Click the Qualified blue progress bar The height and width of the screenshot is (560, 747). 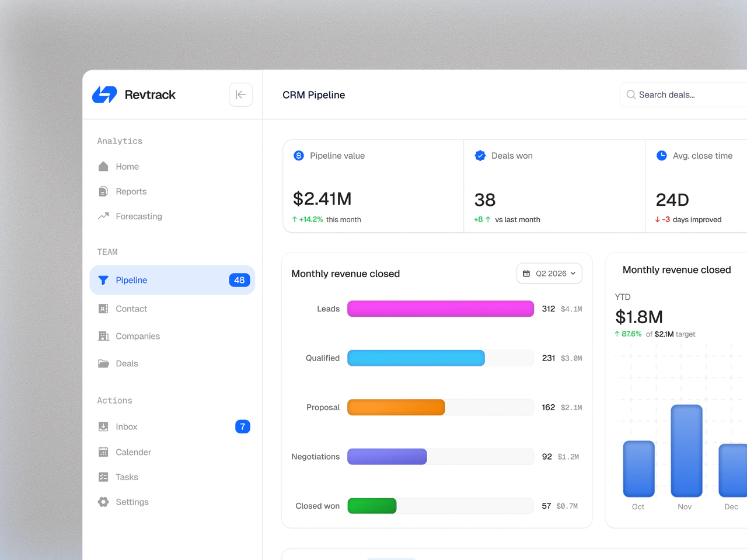pos(416,358)
